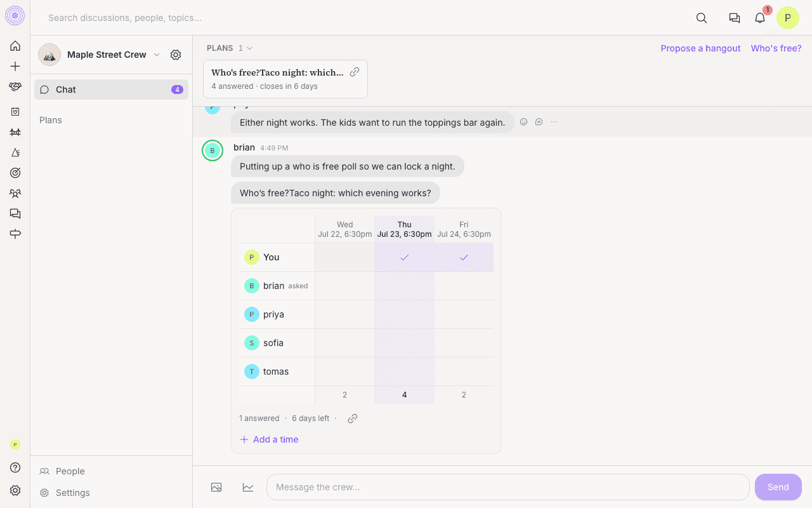
Task: Open Settings in the sidebar
Action: pos(65,493)
